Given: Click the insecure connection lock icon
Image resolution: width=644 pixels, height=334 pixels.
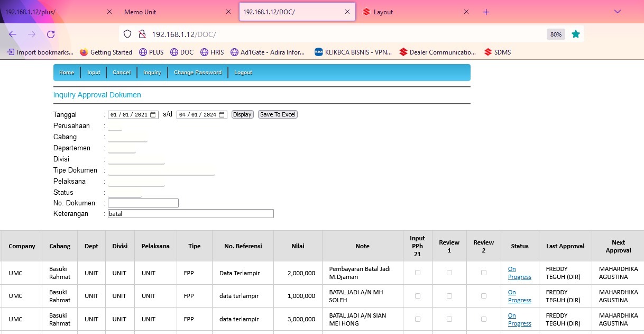Looking at the screenshot, I should pos(142,34).
